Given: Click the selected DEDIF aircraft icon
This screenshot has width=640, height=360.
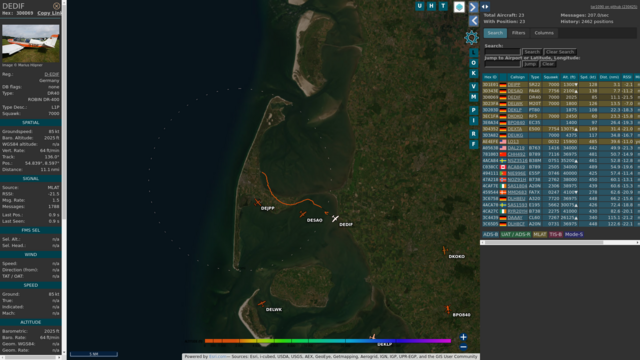Looking at the screenshot, I should point(335,219).
